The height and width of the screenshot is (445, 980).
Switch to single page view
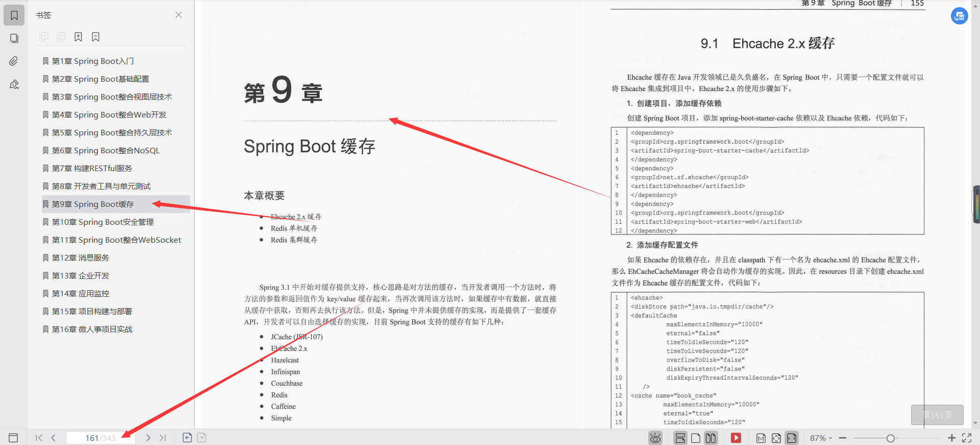point(696,438)
